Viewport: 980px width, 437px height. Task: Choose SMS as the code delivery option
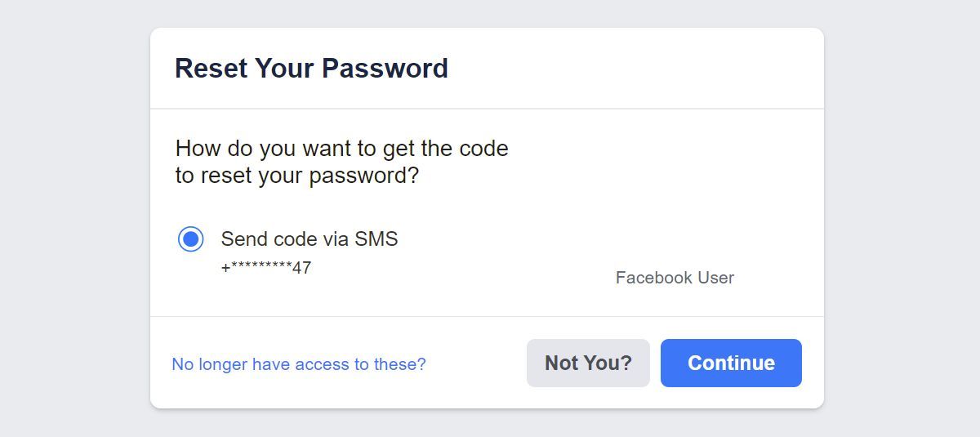(190, 239)
